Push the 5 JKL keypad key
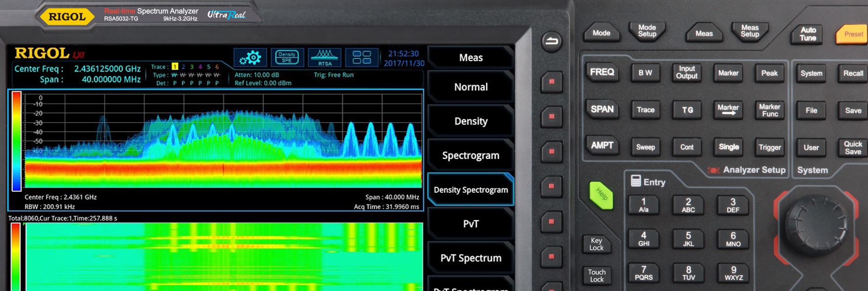Image resolution: width=868 pixels, height=291 pixels. pos(688,239)
